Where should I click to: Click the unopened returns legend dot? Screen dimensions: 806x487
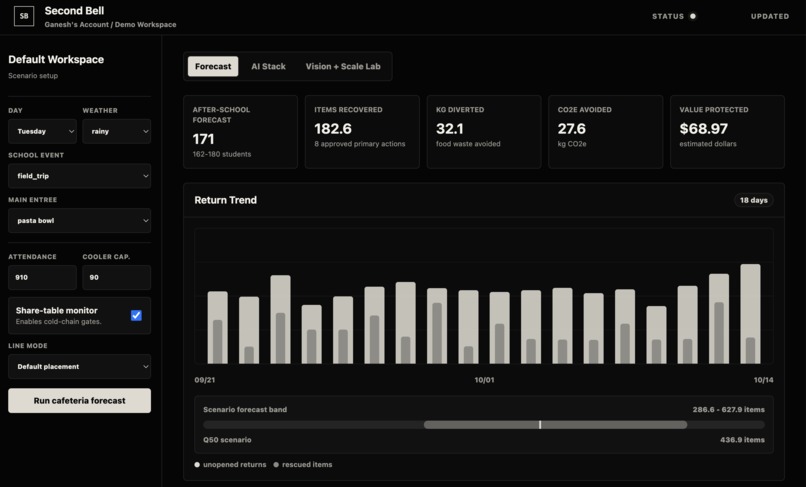tap(197, 464)
